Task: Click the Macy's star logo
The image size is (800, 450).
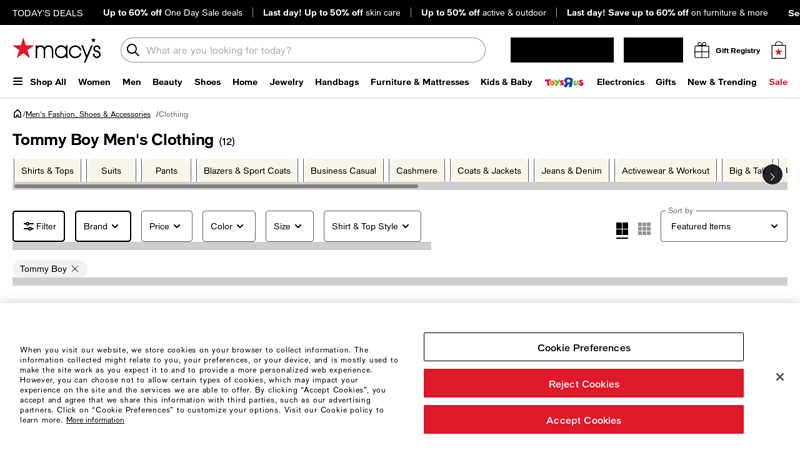Action: coord(56,50)
